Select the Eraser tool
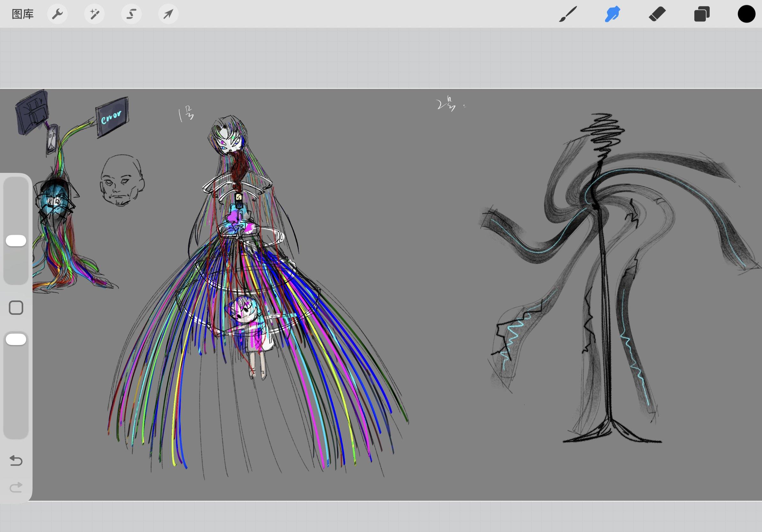 pos(657,15)
